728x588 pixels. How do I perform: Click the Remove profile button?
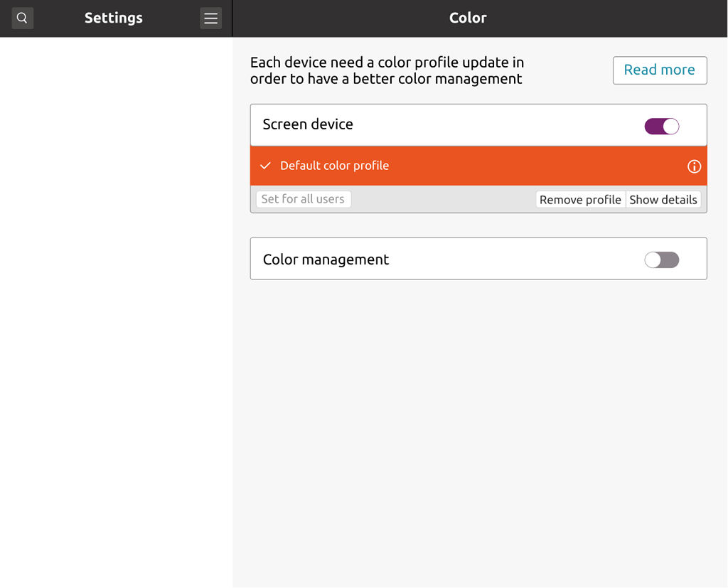580,199
